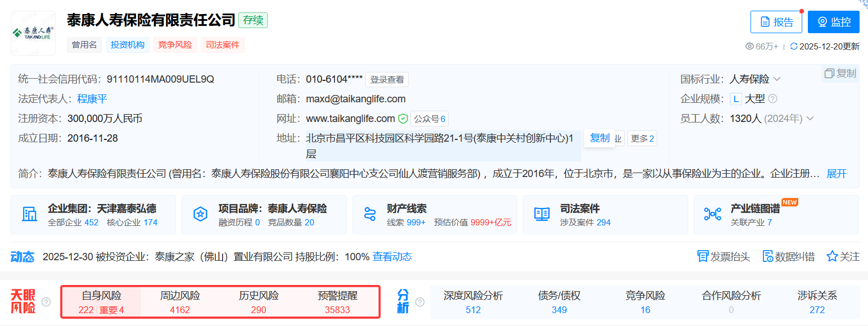Expand 更多2 to show more addresses
This screenshot has width=868, height=326.
(643, 138)
